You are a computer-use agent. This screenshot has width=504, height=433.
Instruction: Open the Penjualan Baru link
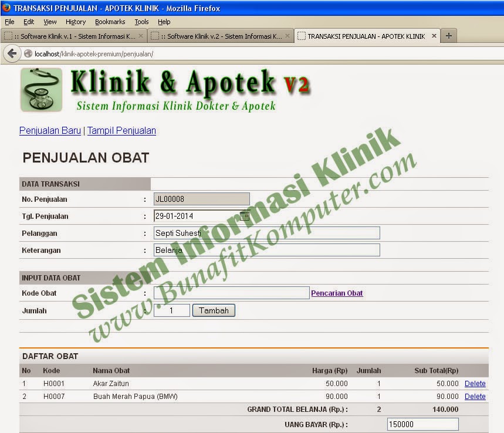[50, 130]
